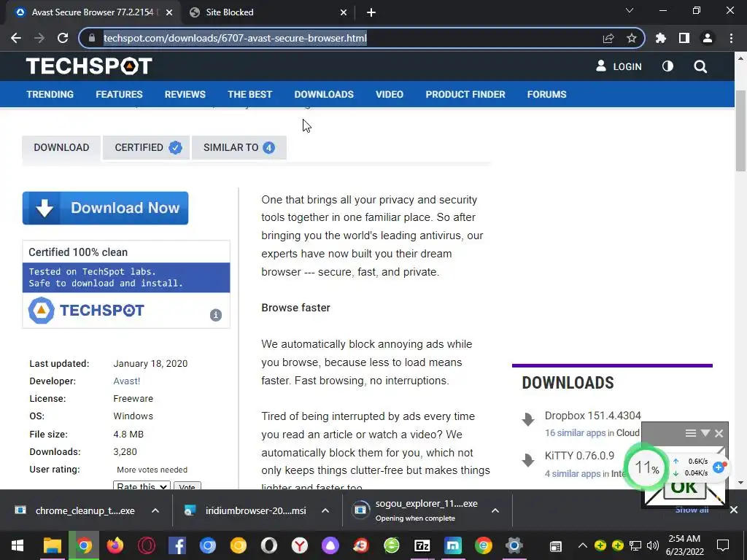The height and width of the screenshot is (560, 747).
Task: Switch to the SIMILAR TO tab
Action: (239, 147)
